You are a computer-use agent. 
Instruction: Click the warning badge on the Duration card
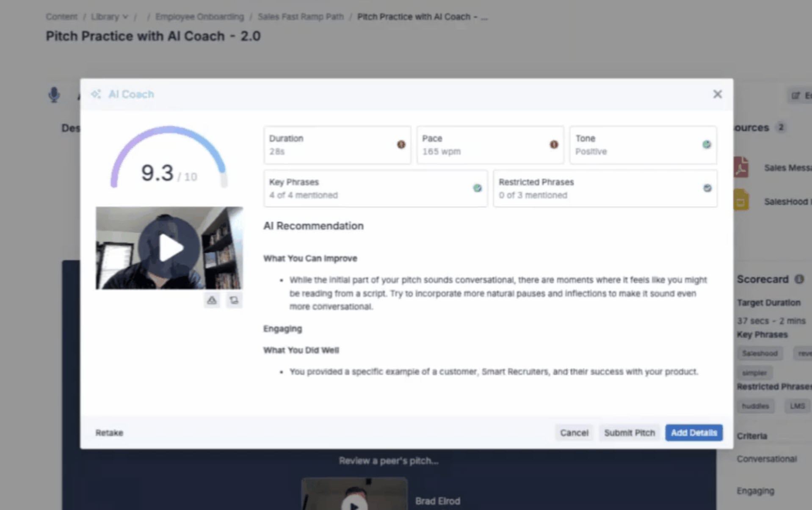pos(400,144)
